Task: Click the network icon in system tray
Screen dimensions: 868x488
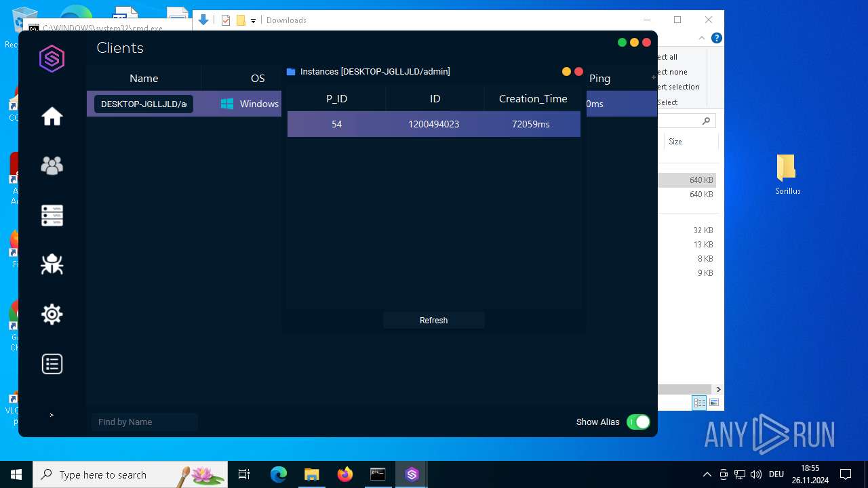Action: click(740, 474)
